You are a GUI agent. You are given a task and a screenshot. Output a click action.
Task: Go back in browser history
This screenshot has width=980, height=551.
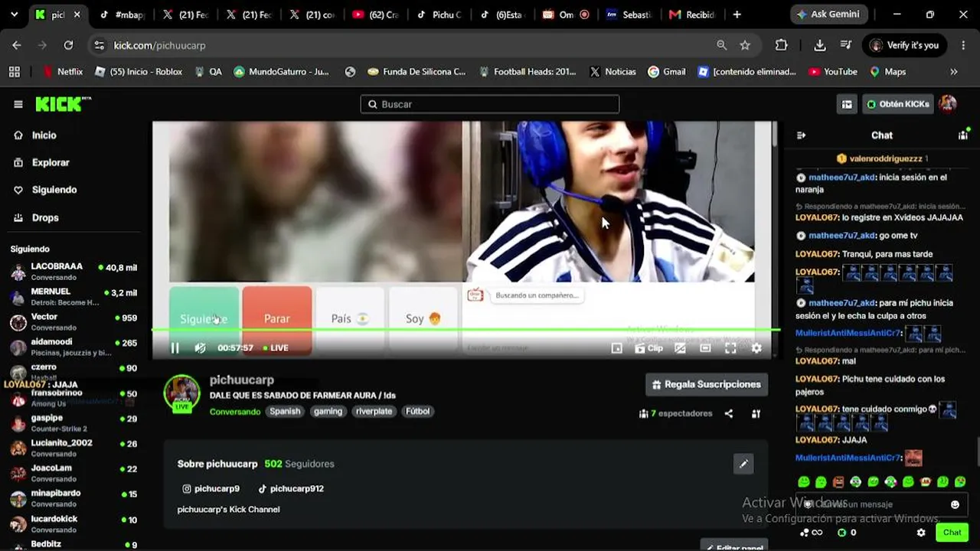[17, 45]
